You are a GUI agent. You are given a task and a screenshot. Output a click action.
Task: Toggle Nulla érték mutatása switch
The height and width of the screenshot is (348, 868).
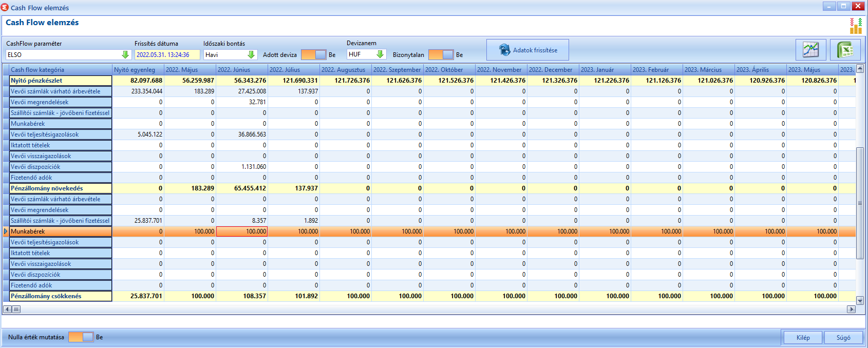tap(81, 337)
